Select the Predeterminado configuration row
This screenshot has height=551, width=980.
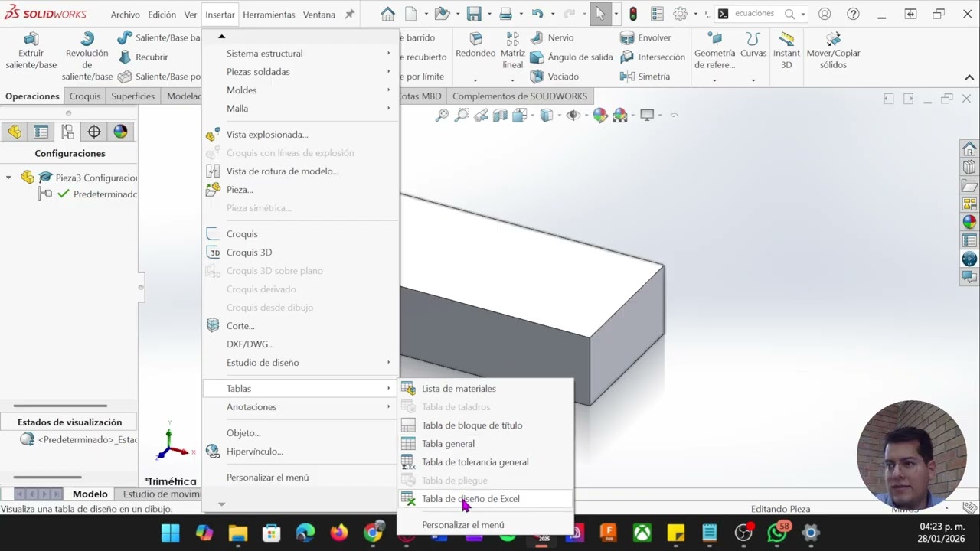pyautogui.click(x=89, y=194)
